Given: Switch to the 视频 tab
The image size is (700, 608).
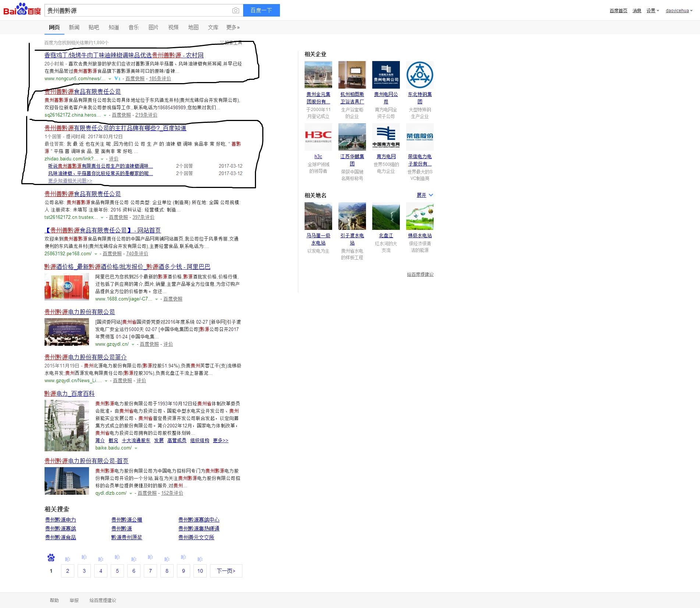Looking at the screenshot, I should 173,27.
